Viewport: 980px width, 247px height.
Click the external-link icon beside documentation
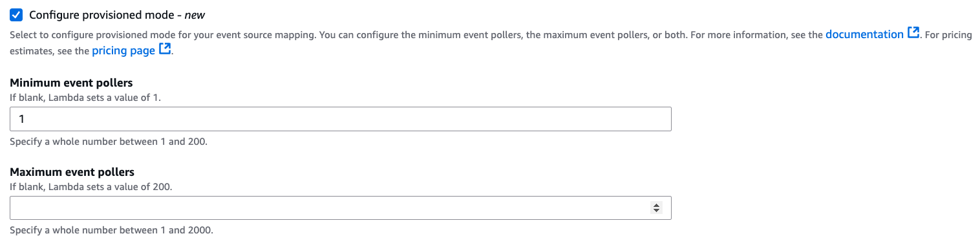tap(913, 34)
